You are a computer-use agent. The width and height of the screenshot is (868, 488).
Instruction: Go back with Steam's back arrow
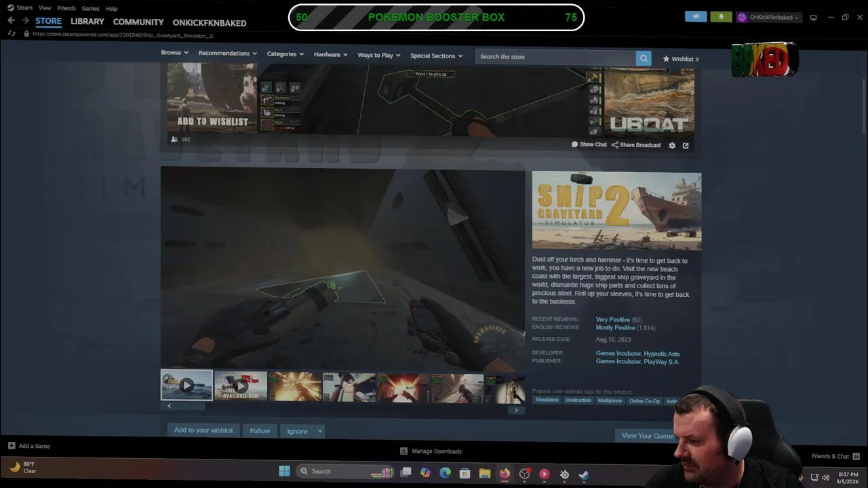pyautogui.click(x=11, y=21)
